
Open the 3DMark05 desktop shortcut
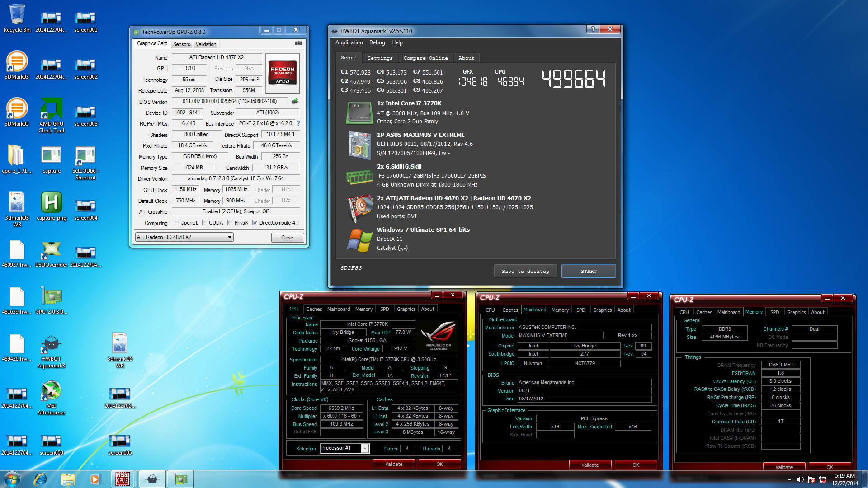[17, 112]
